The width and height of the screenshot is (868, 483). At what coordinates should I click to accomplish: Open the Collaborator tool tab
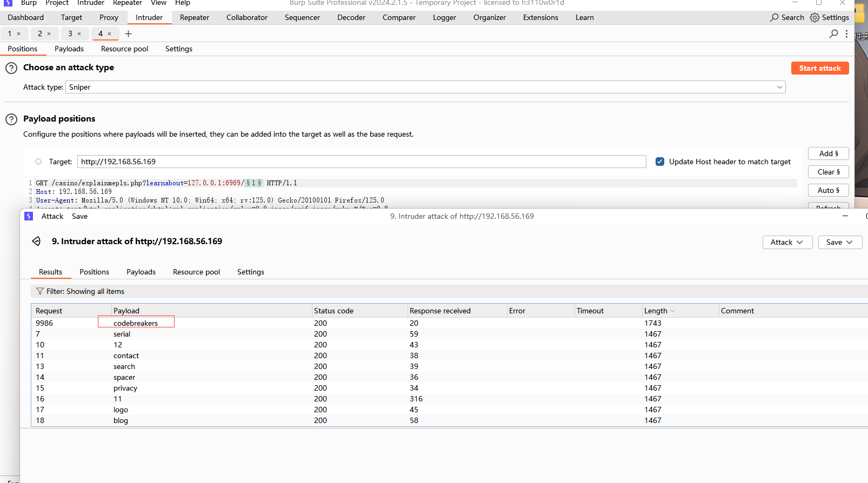pos(247,17)
